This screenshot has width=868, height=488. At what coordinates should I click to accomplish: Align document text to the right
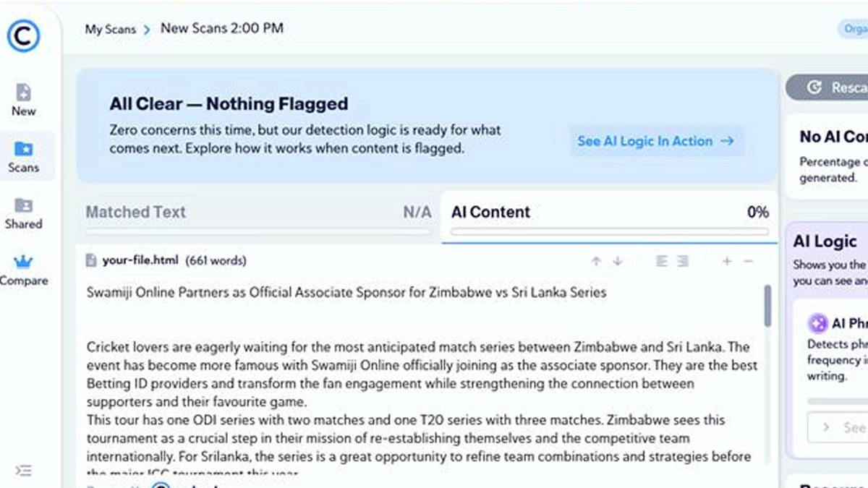point(682,261)
